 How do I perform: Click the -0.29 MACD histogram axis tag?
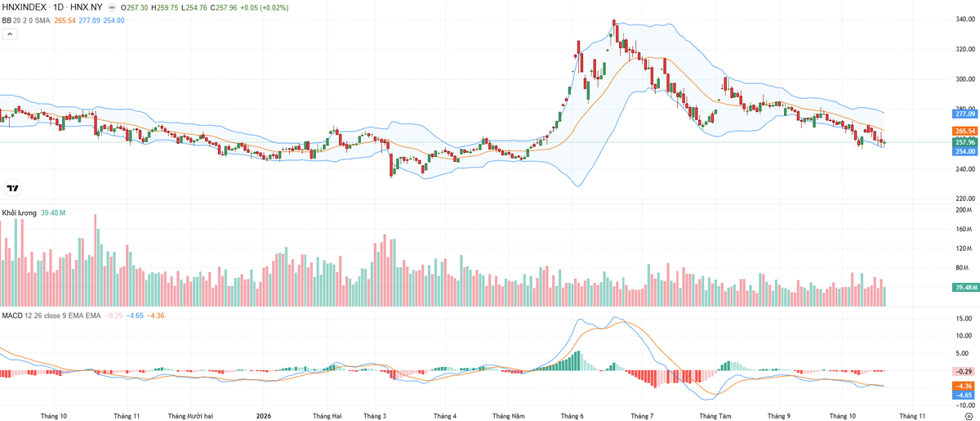point(965,371)
